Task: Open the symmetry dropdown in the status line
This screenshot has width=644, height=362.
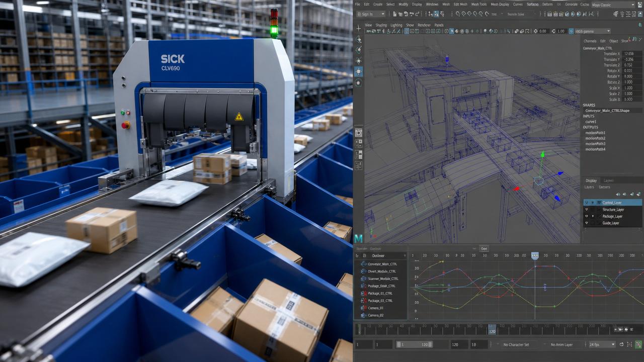Action: pyautogui.click(x=520, y=14)
